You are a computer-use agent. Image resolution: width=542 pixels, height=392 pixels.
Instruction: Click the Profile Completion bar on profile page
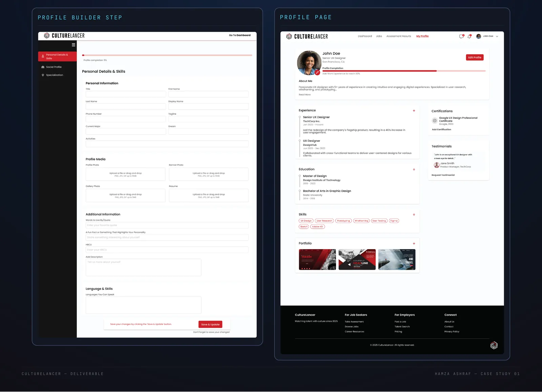[404, 71]
